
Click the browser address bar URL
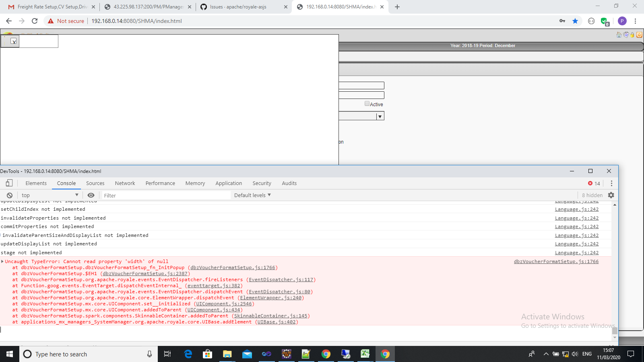point(136,21)
